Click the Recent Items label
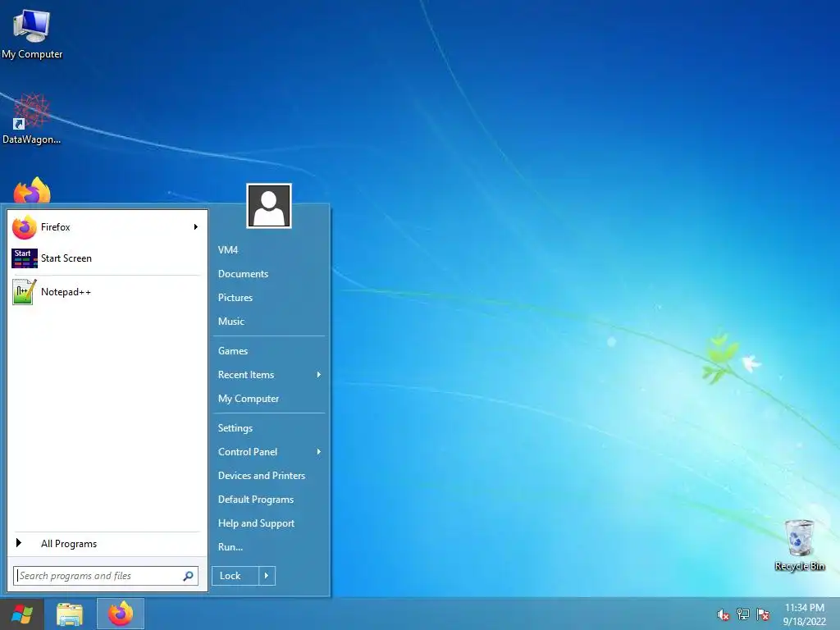The image size is (840, 630). (246, 375)
